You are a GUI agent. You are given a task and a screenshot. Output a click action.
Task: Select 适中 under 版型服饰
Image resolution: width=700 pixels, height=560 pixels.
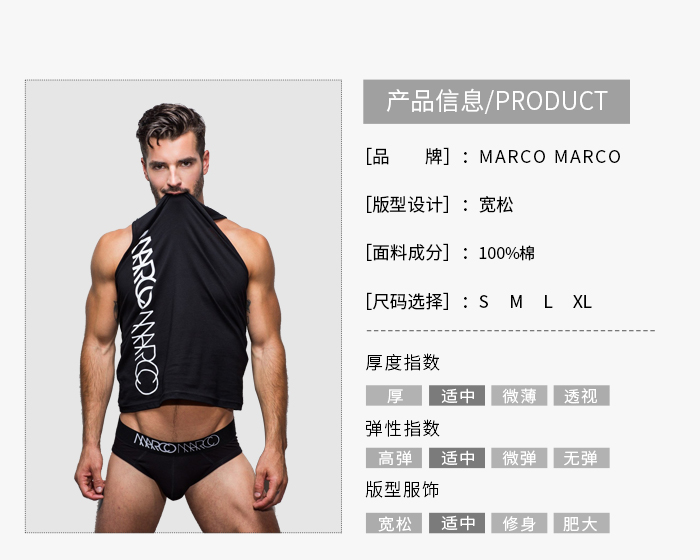(x=457, y=523)
